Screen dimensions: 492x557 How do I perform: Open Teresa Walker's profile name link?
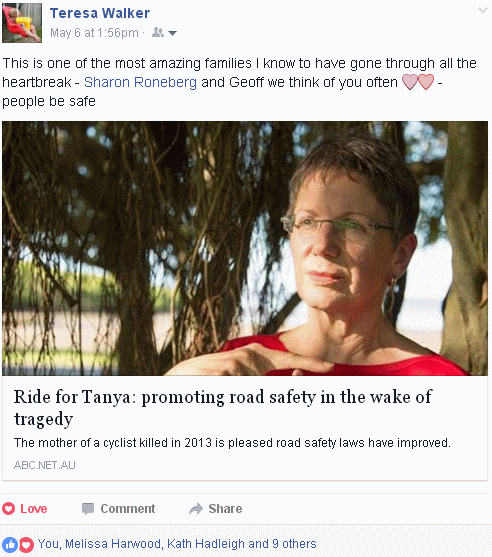[x=100, y=13]
